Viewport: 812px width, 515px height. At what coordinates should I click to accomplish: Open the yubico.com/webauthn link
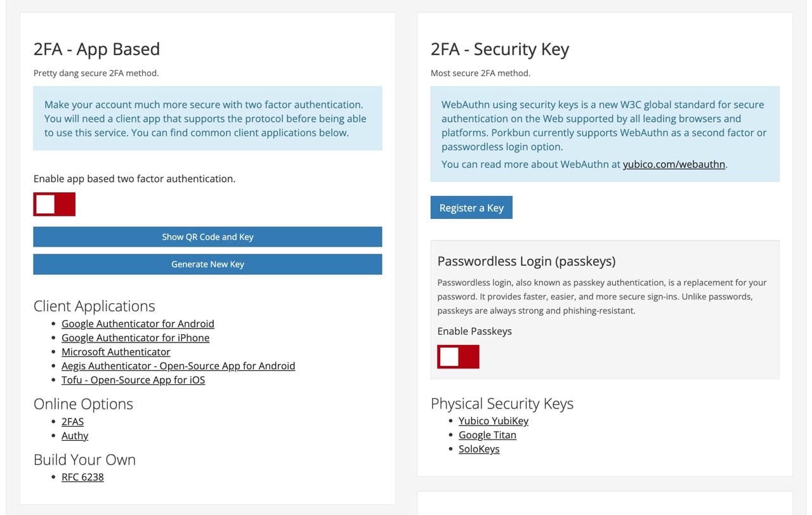[674, 164]
